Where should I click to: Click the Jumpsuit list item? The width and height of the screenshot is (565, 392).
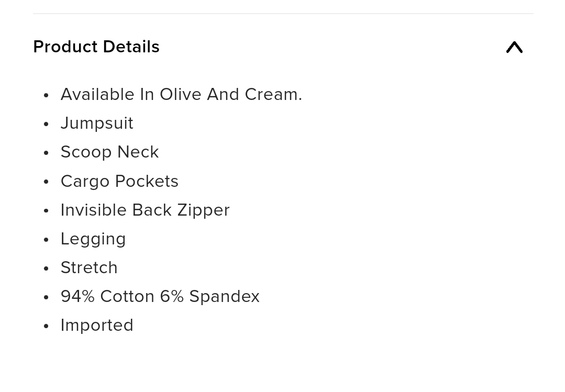click(x=97, y=123)
